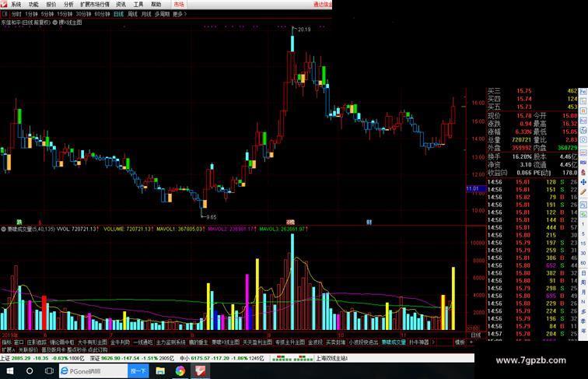Click the round icon before 萧啸成交量
Screen dimensions: 588x379
[x=3, y=229]
